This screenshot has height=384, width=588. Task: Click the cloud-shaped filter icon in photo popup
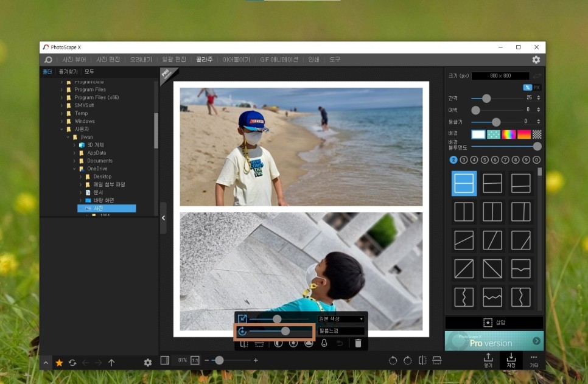(309, 343)
